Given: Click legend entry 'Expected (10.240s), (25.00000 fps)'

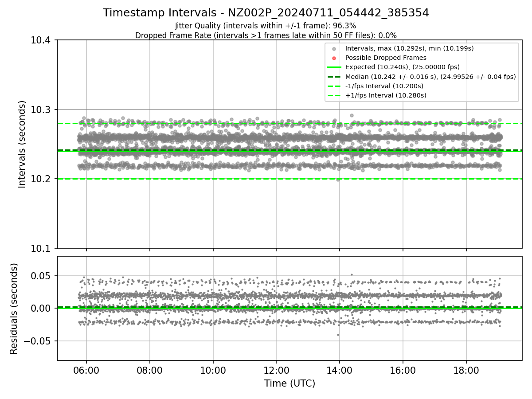Looking at the screenshot, I should pyautogui.click(x=402, y=67).
